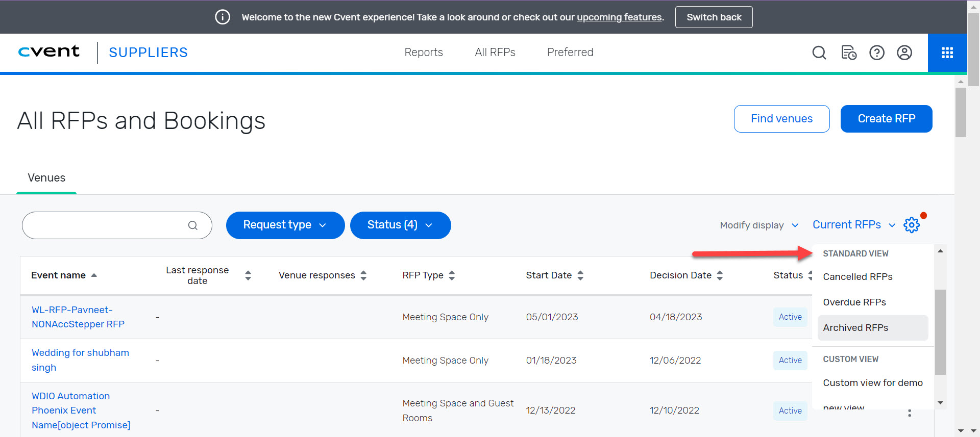Screen dimensions: 980x437
Task: Expand the Request type filter
Action: [x=285, y=225]
